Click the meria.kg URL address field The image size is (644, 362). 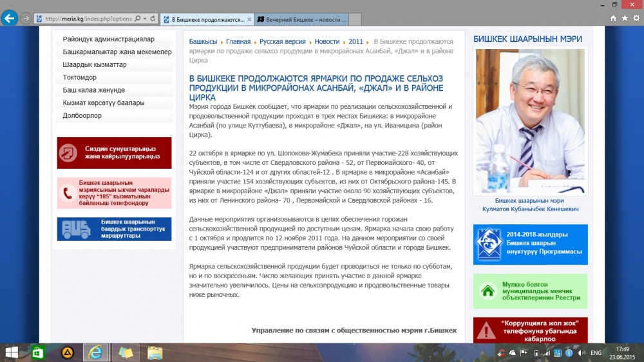(88, 19)
